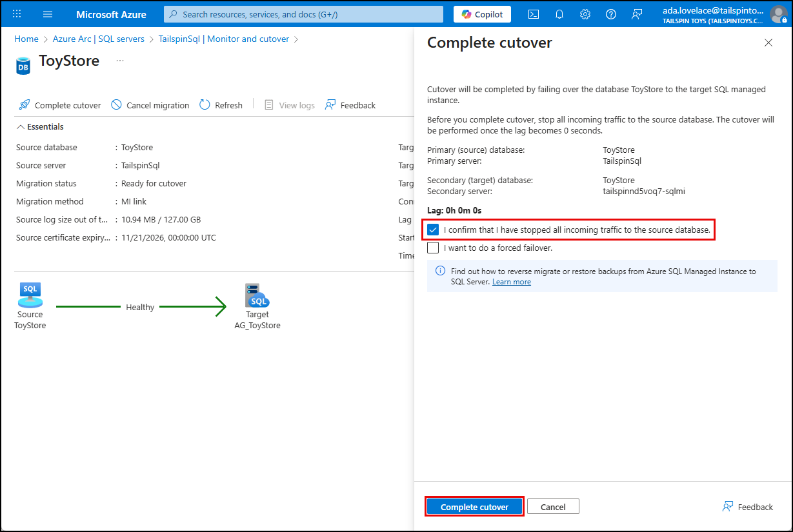Click the Cancel migration toolbar icon
The image size is (793, 532).
pos(117,104)
